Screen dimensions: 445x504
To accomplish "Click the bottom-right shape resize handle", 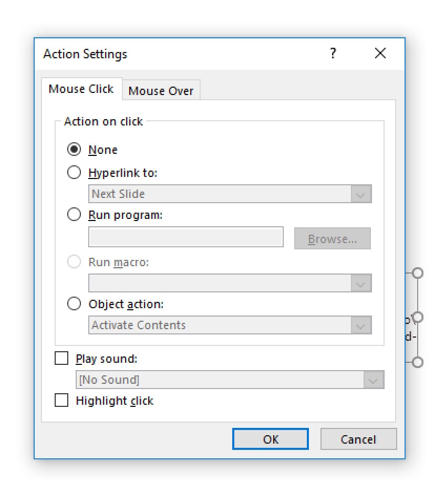I will click(x=418, y=362).
